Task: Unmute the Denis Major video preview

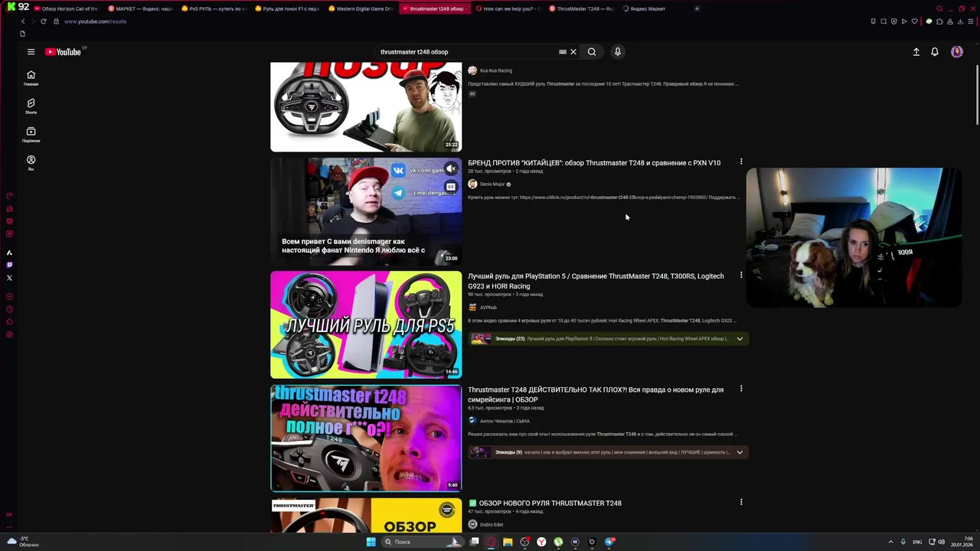Action: click(451, 169)
